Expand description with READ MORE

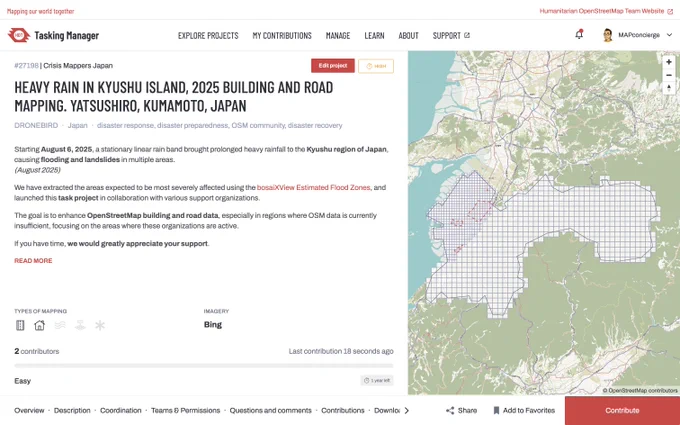tap(33, 261)
